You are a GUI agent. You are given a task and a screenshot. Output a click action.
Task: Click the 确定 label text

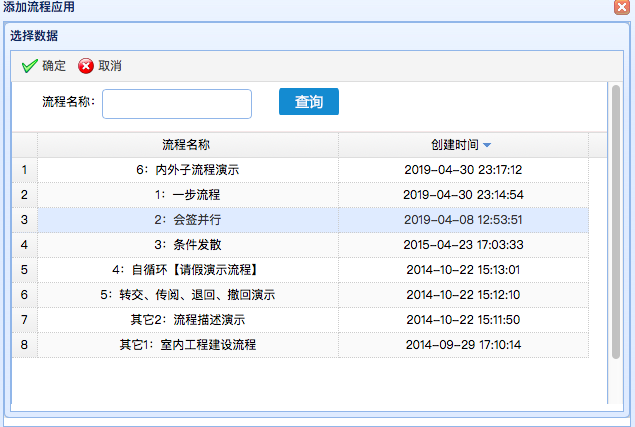pyautogui.click(x=54, y=66)
